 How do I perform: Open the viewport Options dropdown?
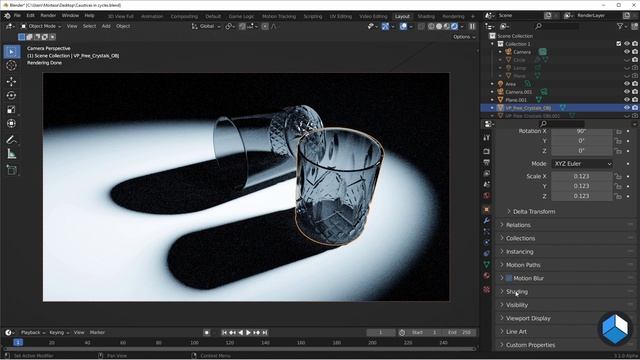click(464, 37)
